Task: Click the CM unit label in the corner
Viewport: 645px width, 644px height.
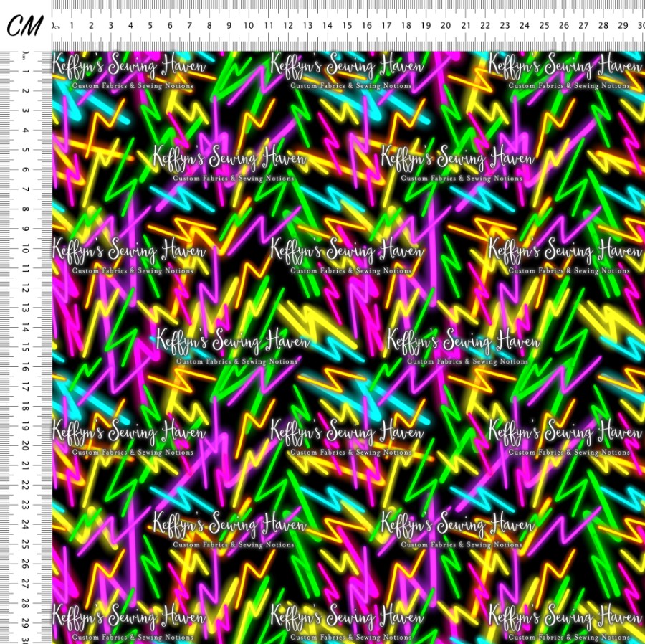Action: [x=25, y=26]
